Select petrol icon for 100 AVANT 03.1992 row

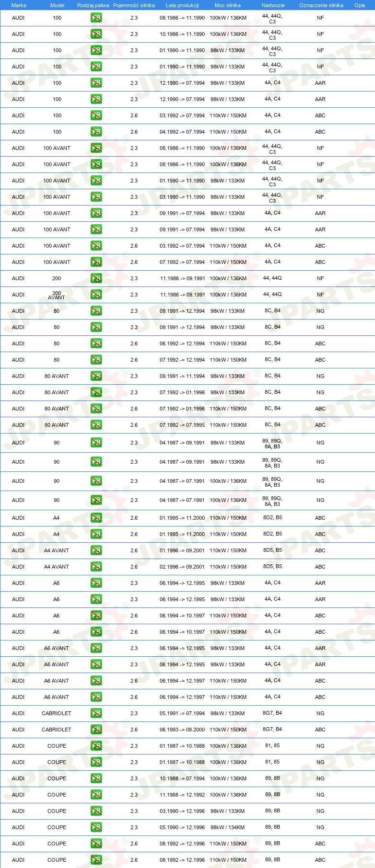coord(96,246)
